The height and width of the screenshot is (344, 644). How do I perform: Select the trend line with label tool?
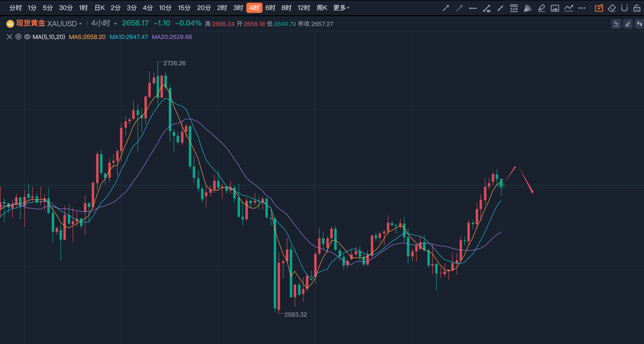coord(487,8)
